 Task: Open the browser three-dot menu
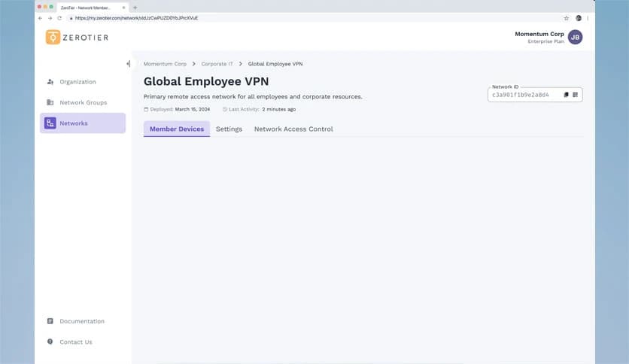(x=588, y=18)
